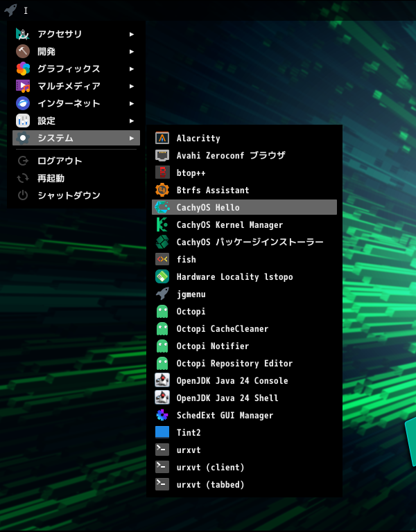This screenshot has width=416, height=532.
Task: Open the アクセサリ category
Action: (76, 34)
